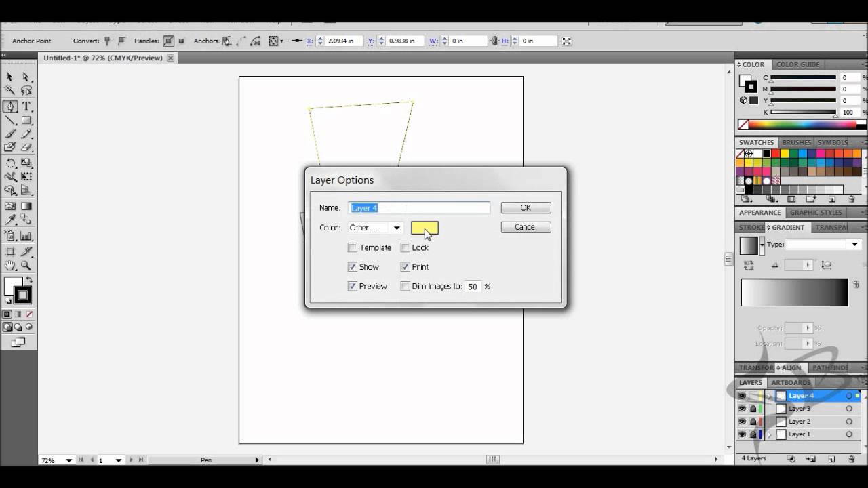Switch to the Graphic Styles tab

pos(816,213)
